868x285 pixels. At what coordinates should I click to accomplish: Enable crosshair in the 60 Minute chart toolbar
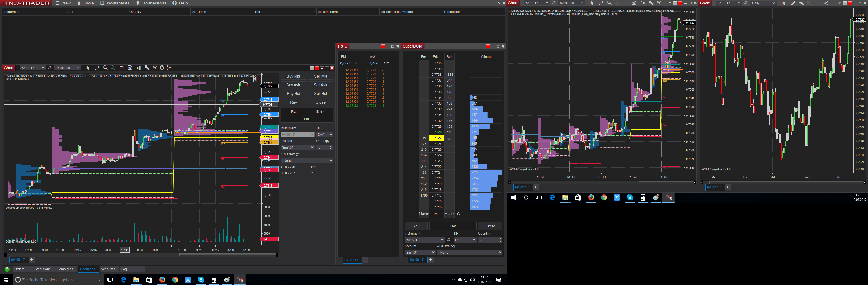(x=626, y=3)
